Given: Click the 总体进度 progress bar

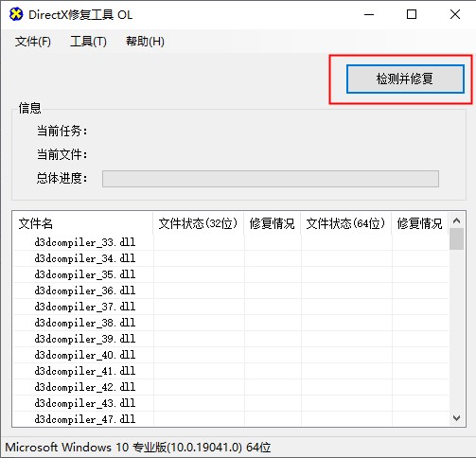Looking at the screenshot, I should click(271, 179).
